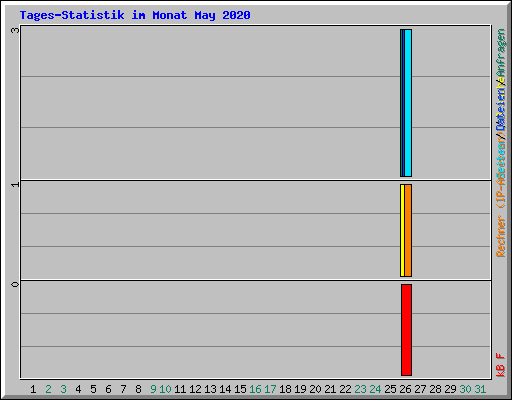Click day 11 on the x-axis

[x=180, y=389]
